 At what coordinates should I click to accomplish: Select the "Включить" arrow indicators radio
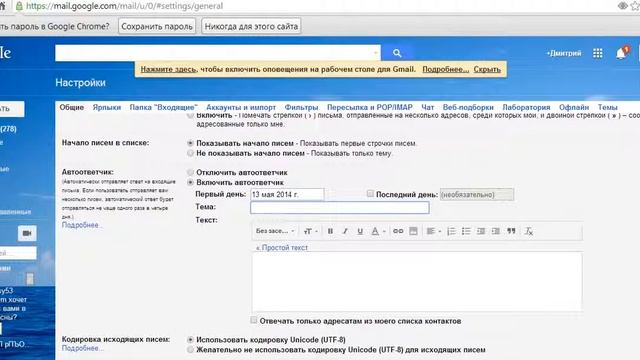(x=190, y=116)
